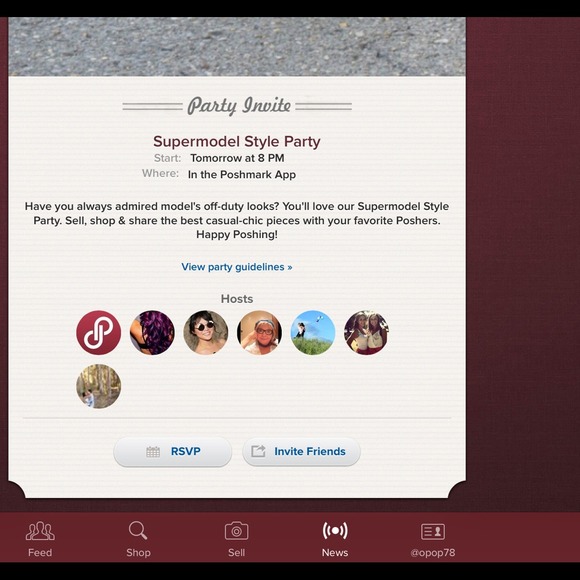The width and height of the screenshot is (580, 580).
Task: Open the Feed tab people icon
Action: pos(40,531)
